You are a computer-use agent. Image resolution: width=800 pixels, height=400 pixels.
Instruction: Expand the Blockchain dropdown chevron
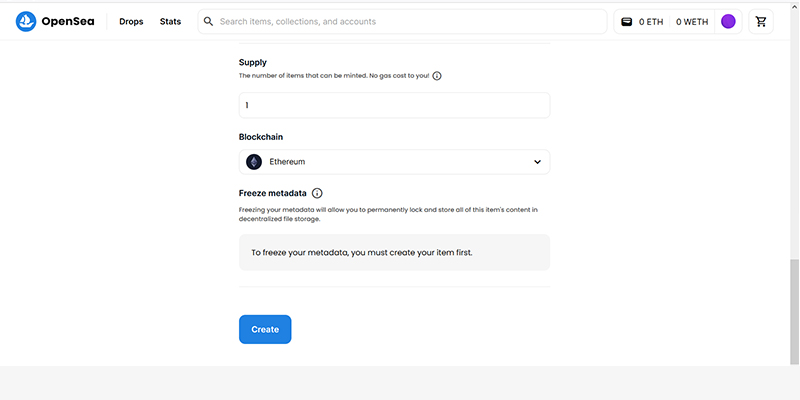pos(537,162)
